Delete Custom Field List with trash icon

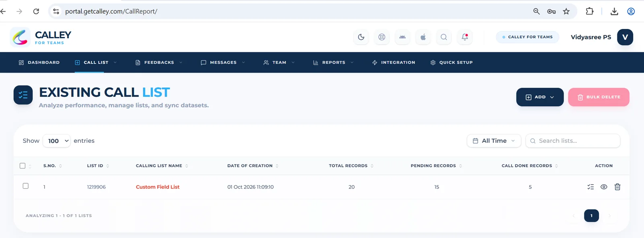pyautogui.click(x=617, y=187)
